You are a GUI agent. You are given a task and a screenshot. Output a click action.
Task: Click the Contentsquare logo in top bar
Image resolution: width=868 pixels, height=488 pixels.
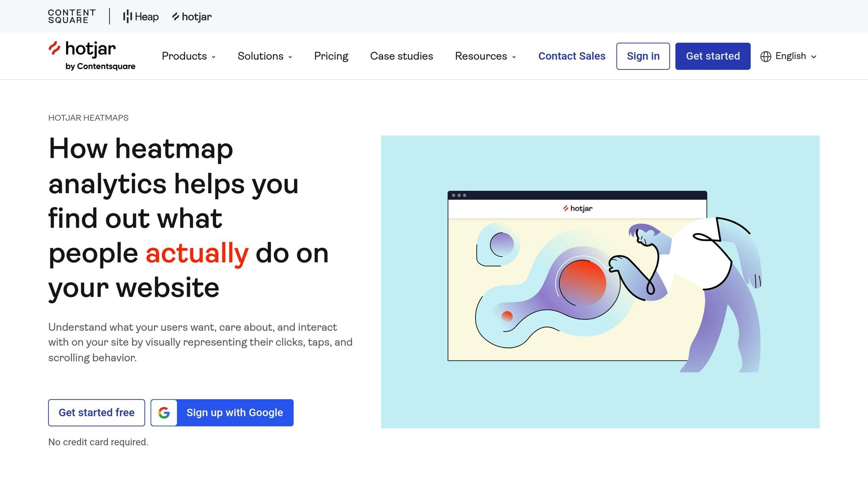pyautogui.click(x=72, y=17)
